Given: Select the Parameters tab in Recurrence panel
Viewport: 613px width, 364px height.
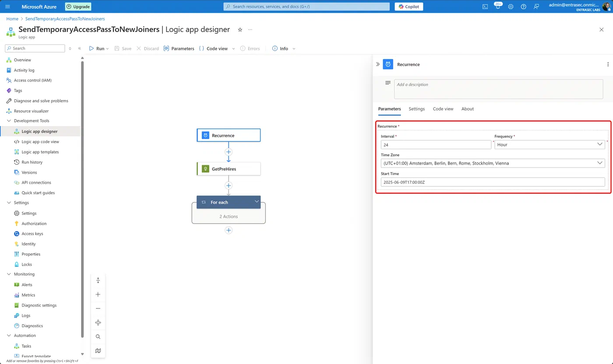Looking at the screenshot, I should point(389,109).
